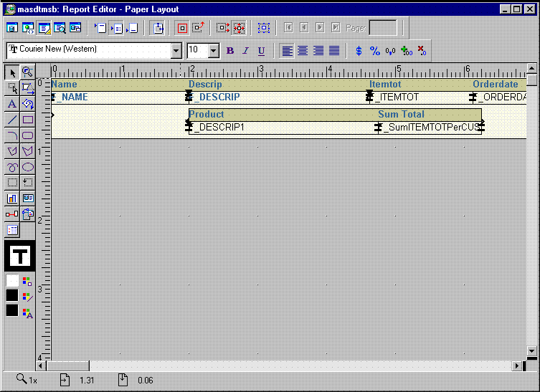This screenshot has height=392, width=540.
Task: Center align text
Action: 303,51
